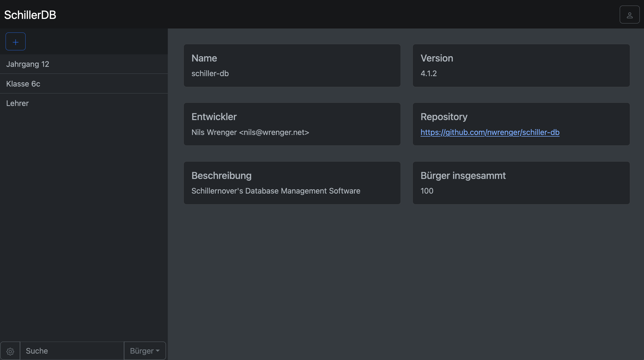This screenshot has width=644, height=360.
Task: Click the version number 4.1.2
Action: pos(429,73)
